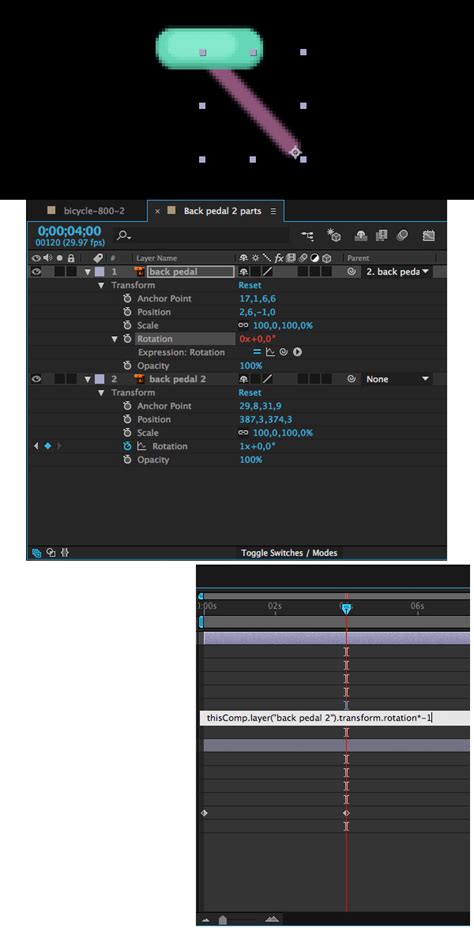Click timeline zoom slider handle
The height and width of the screenshot is (931, 474).
click(223, 920)
